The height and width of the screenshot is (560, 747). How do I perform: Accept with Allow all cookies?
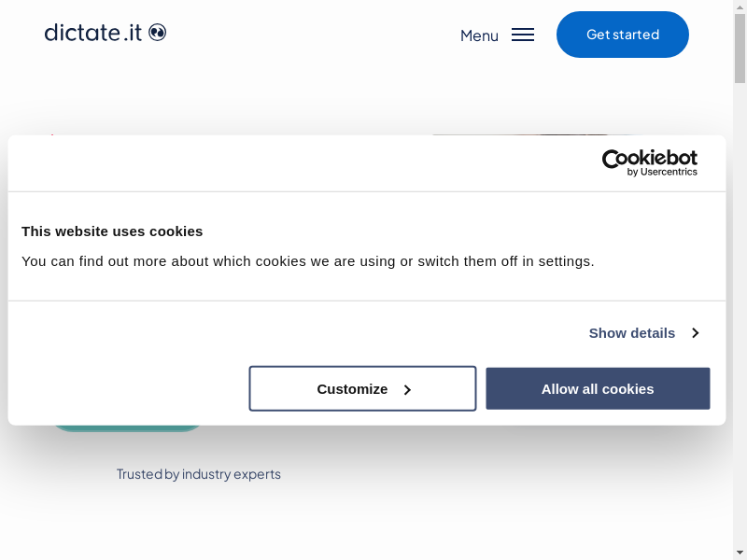click(x=598, y=388)
